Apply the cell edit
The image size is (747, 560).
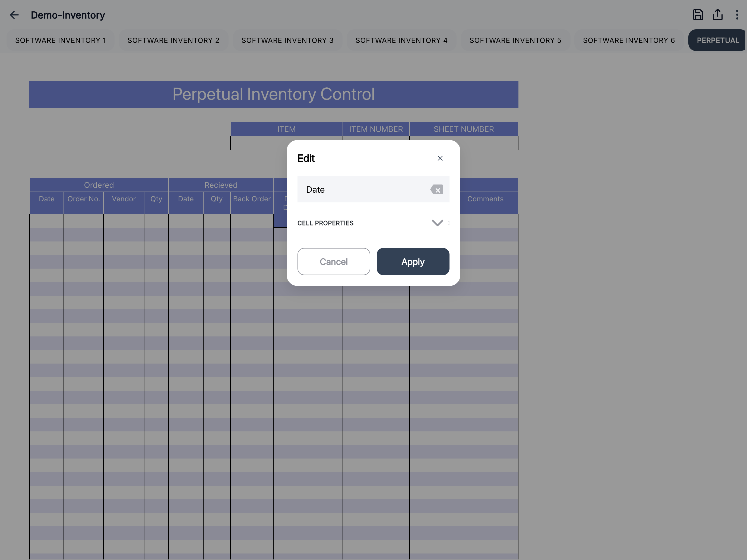(413, 262)
